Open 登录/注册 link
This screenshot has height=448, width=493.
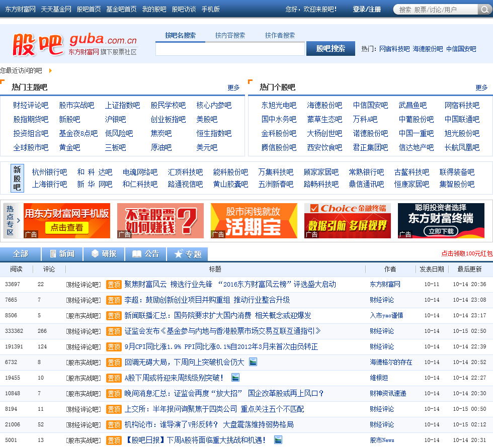pos(367,9)
